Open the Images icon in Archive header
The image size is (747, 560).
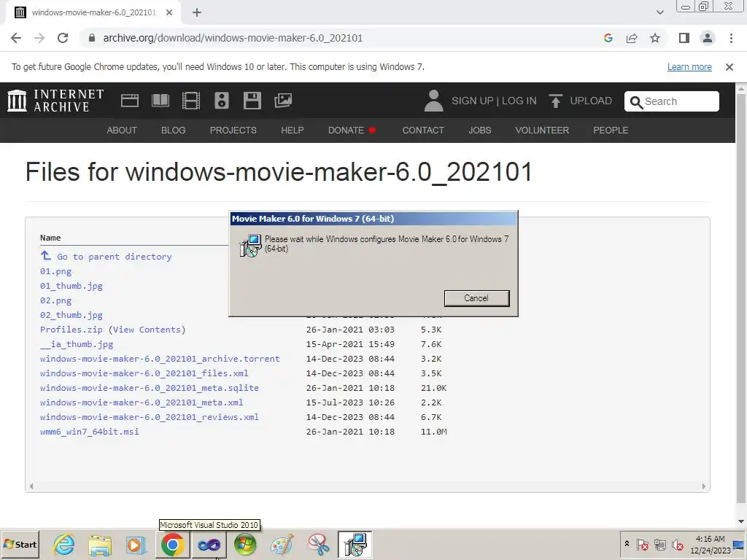click(283, 101)
